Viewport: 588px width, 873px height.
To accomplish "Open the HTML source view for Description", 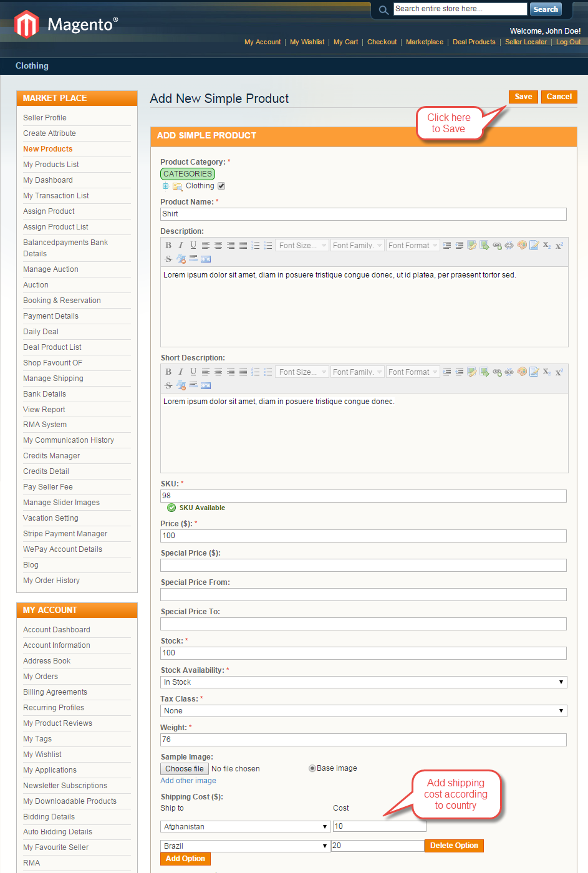I will [206, 259].
